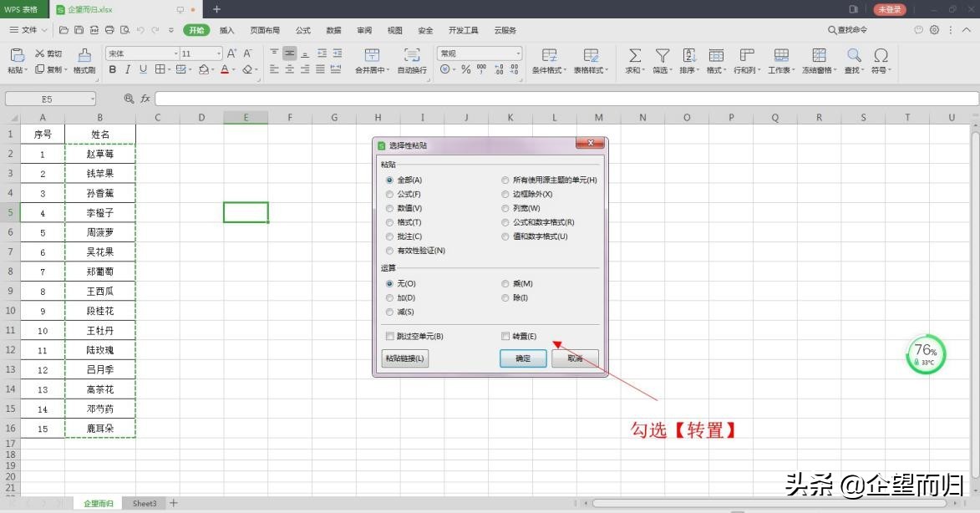
Task: Select the 格式(T) paste radio button
Action: (389, 222)
